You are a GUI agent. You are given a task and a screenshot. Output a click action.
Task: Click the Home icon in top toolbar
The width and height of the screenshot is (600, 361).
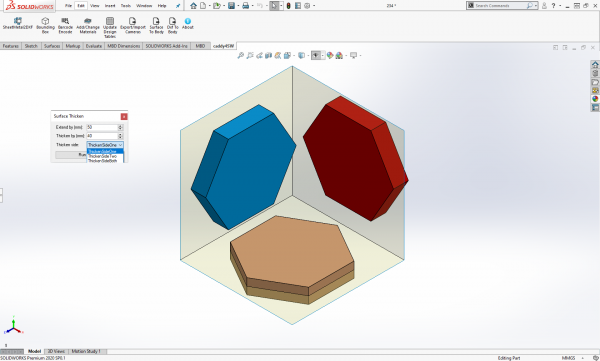click(x=193, y=6)
